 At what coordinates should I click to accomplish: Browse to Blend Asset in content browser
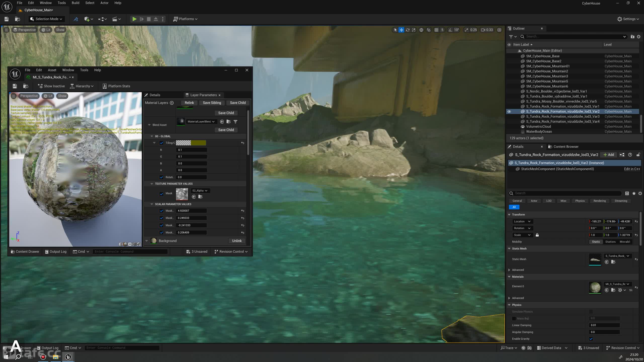click(228, 122)
